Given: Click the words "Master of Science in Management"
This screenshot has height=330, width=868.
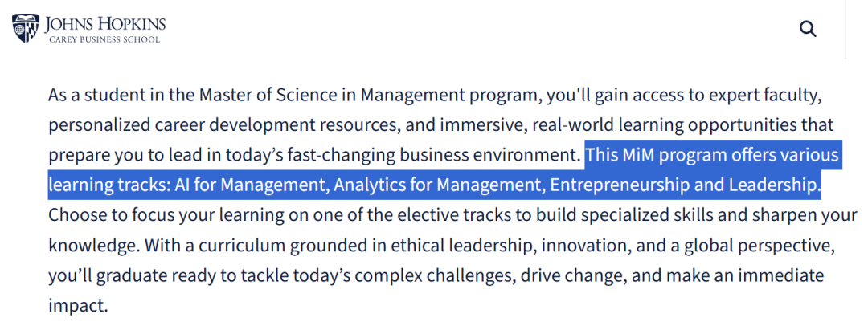Looking at the screenshot, I should 332,96.
